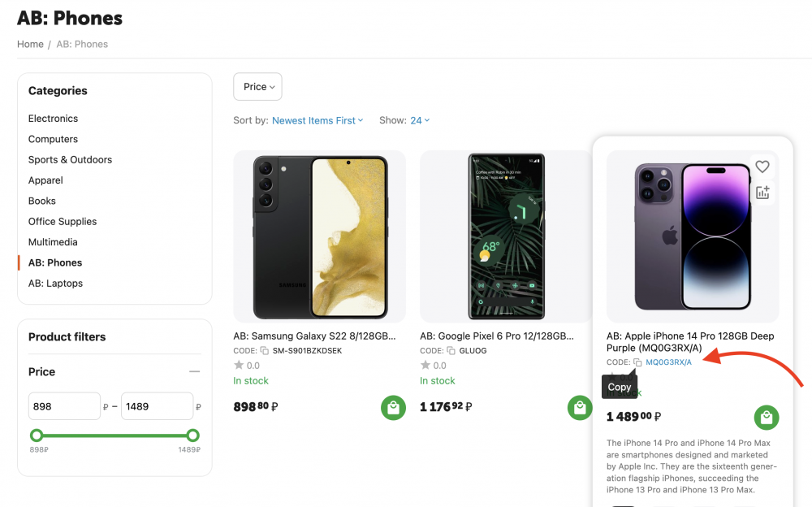This screenshot has width=812, height=507.
Task: Open AB: Samsung Galaxy S22 product title
Action: (x=315, y=336)
